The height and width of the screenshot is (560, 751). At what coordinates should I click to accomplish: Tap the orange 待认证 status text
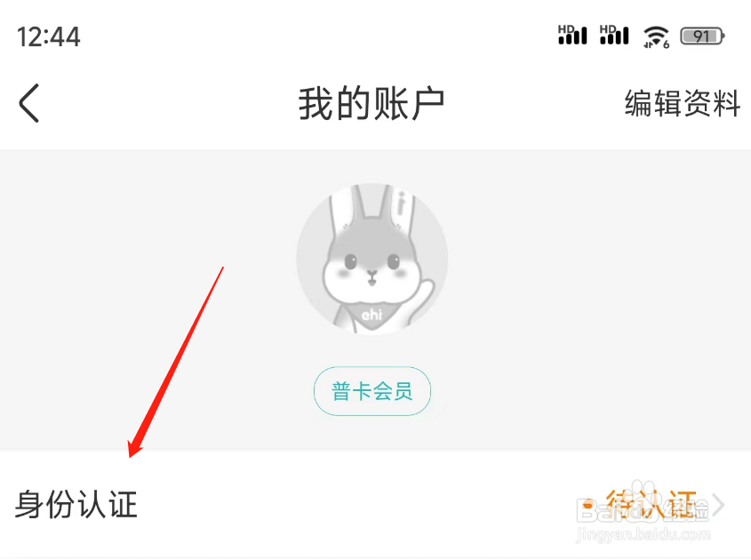(651, 504)
